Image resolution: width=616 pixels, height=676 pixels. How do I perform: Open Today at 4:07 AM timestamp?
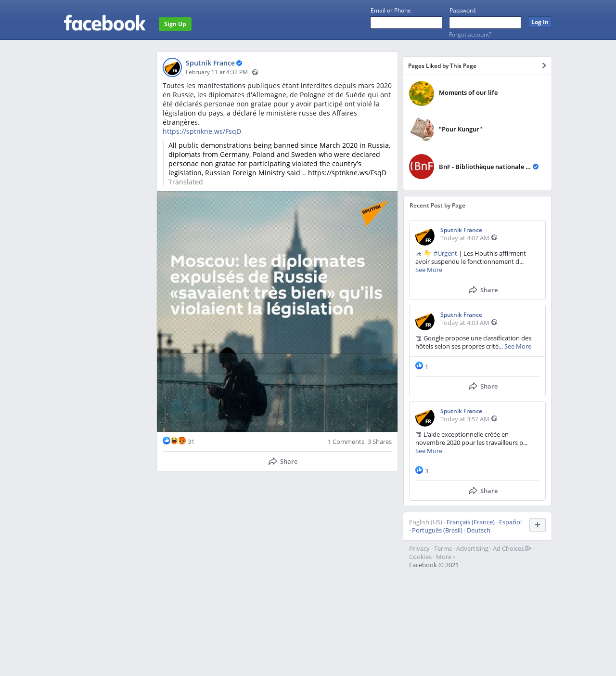(464, 238)
